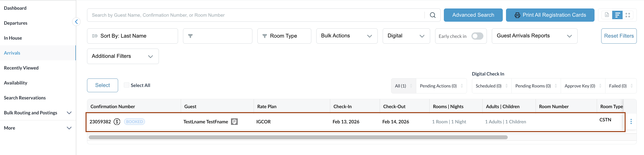Click the Reset Filters button
This screenshot has height=155, width=644.
(618, 36)
